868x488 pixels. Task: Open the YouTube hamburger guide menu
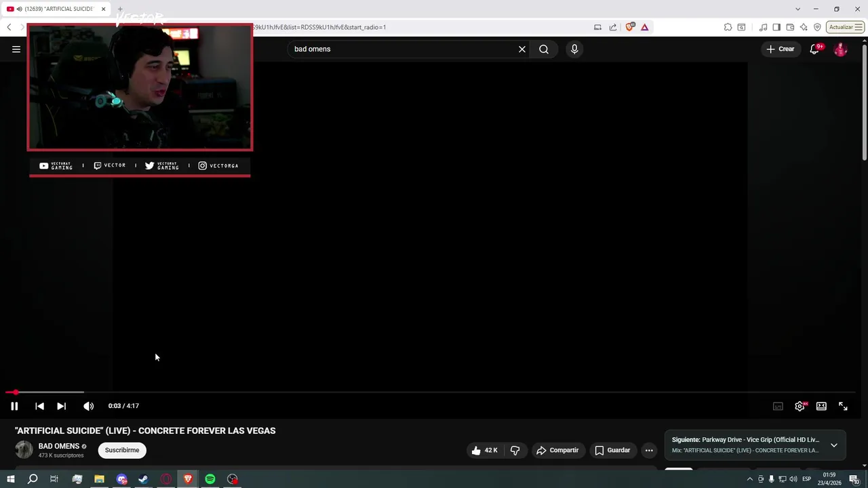(16, 49)
